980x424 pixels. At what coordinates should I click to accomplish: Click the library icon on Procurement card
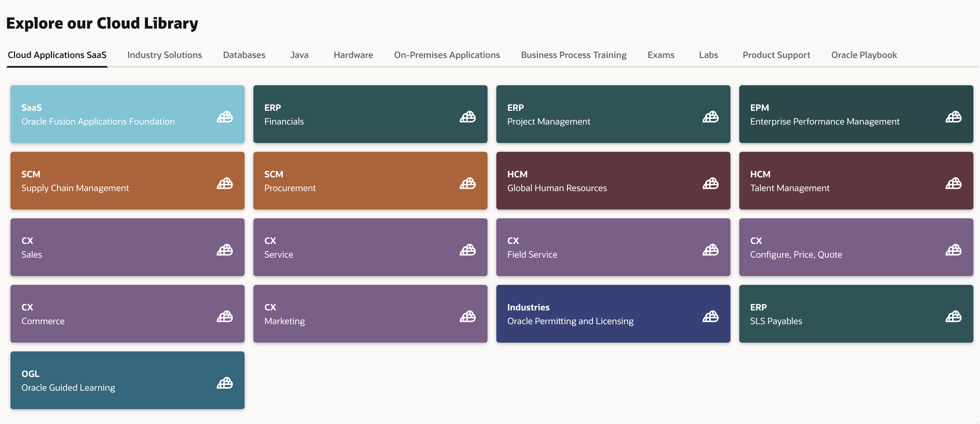pyautogui.click(x=467, y=183)
